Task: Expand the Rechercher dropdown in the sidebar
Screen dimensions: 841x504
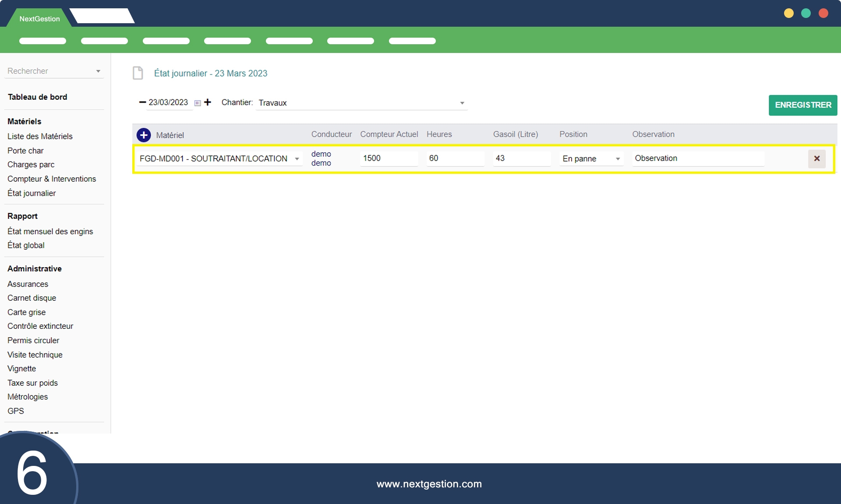Action: pos(98,71)
